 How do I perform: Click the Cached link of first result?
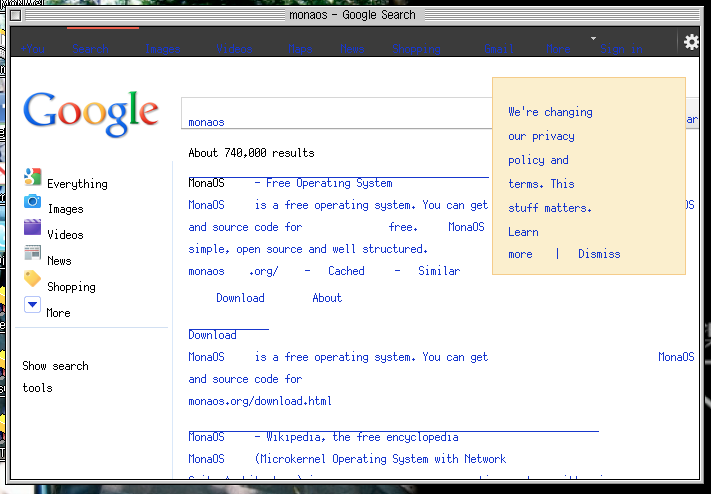click(346, 271)
